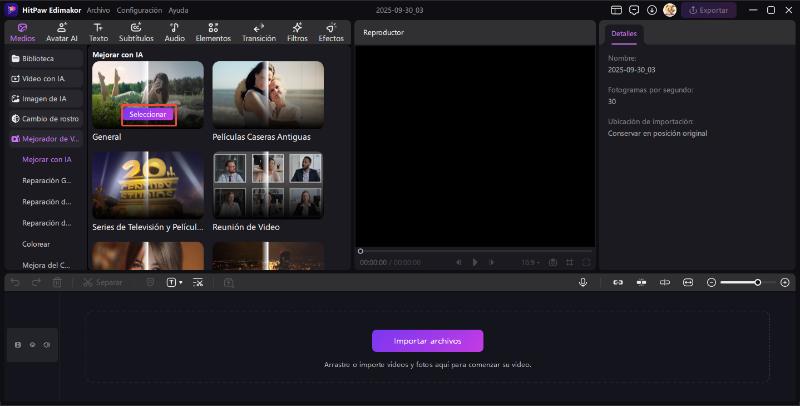Screen dimensions: 800x406
Task: Mute the timeline track audio
Action: 46,344
